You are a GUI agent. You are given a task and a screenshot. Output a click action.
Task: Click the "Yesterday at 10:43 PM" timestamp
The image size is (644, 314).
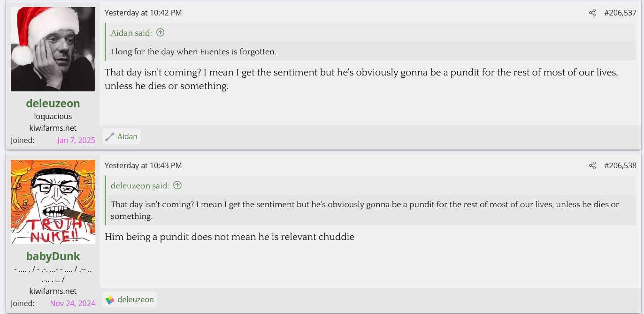click(x=143, y=165)
